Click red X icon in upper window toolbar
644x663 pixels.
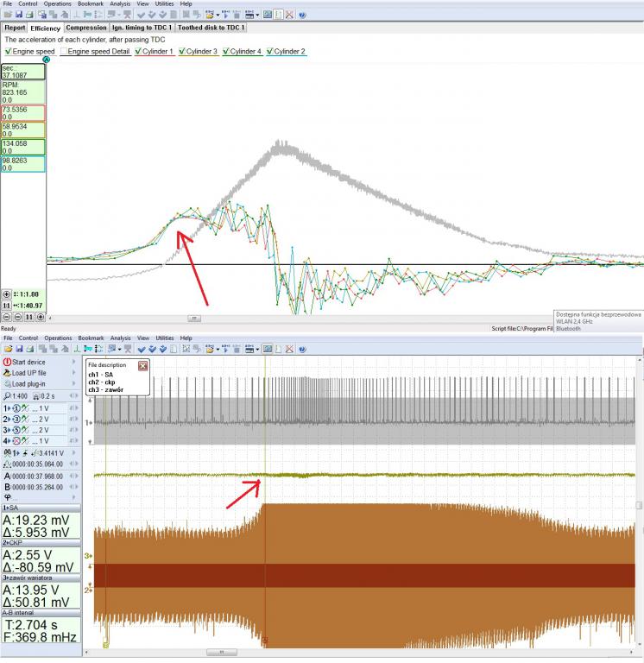[289, 15]
